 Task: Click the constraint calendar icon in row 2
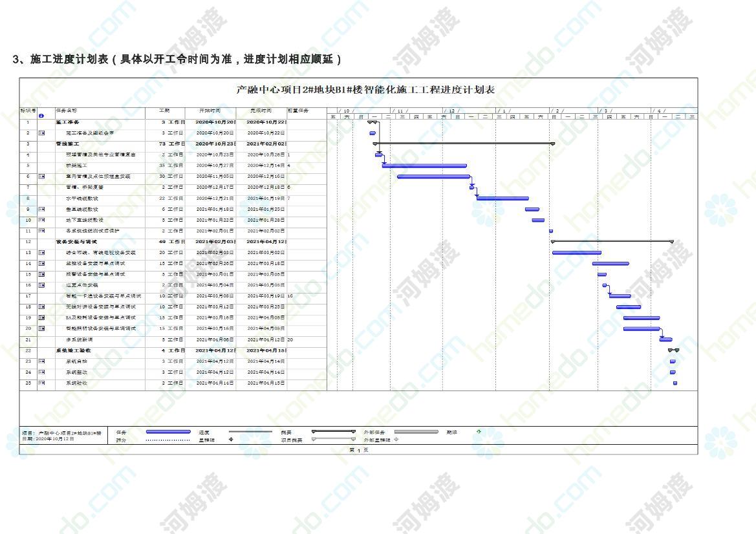(41, 133)
